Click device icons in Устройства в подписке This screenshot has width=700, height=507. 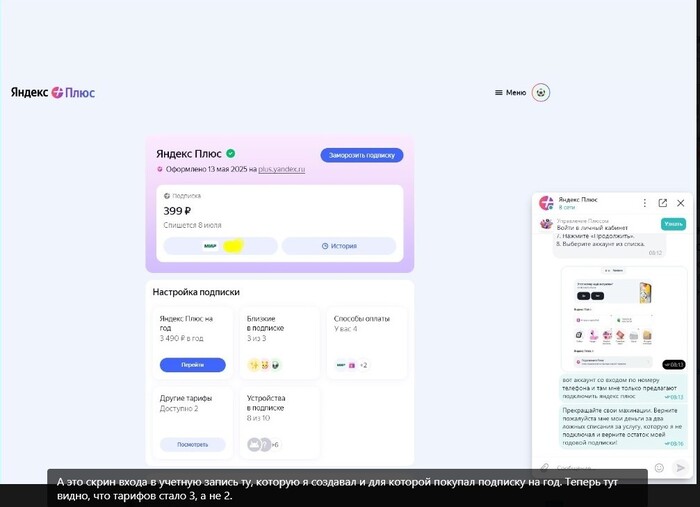coord(262,444)
